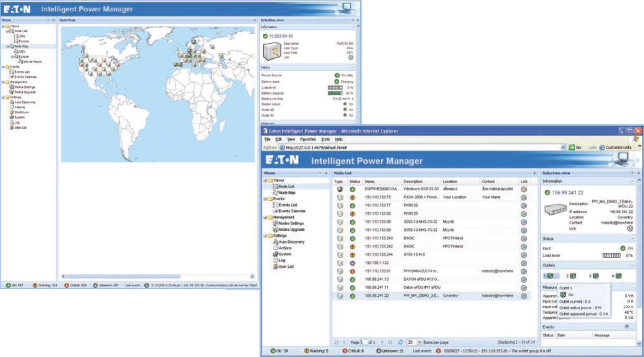
Task: Filter by OK: 39 in front status bar
Action: coord(280,351)
